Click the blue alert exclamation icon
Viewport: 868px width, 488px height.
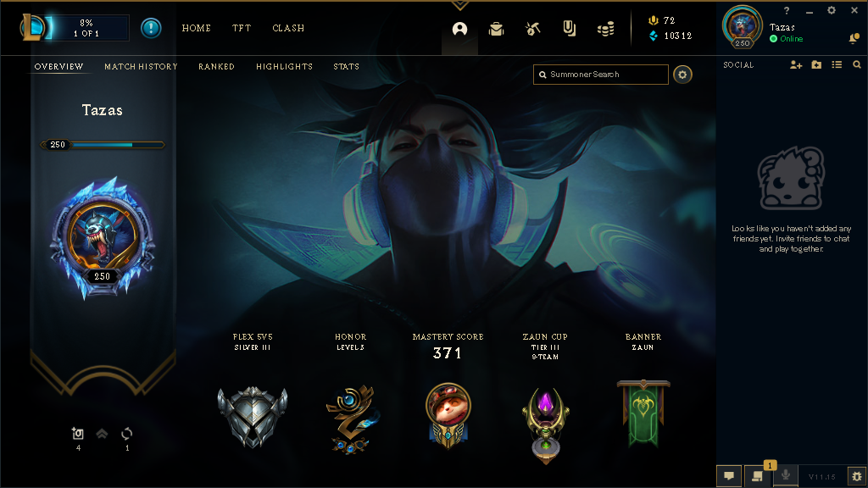point(151,28)
